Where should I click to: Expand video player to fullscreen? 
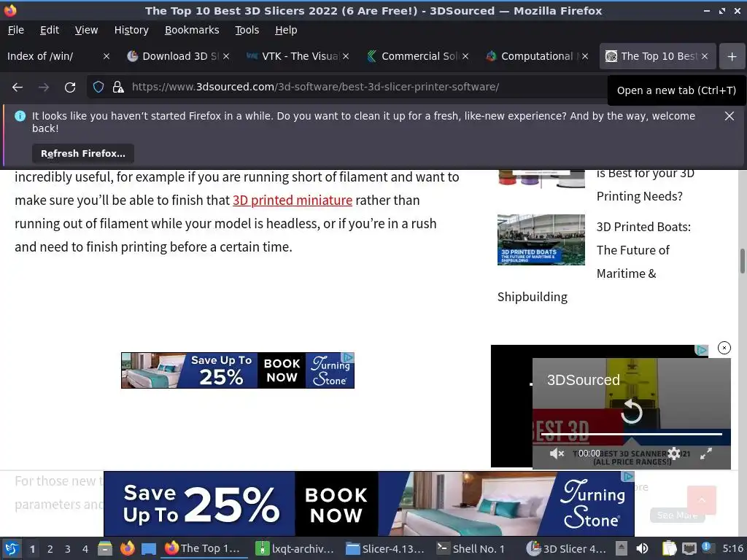coord(706,454)
